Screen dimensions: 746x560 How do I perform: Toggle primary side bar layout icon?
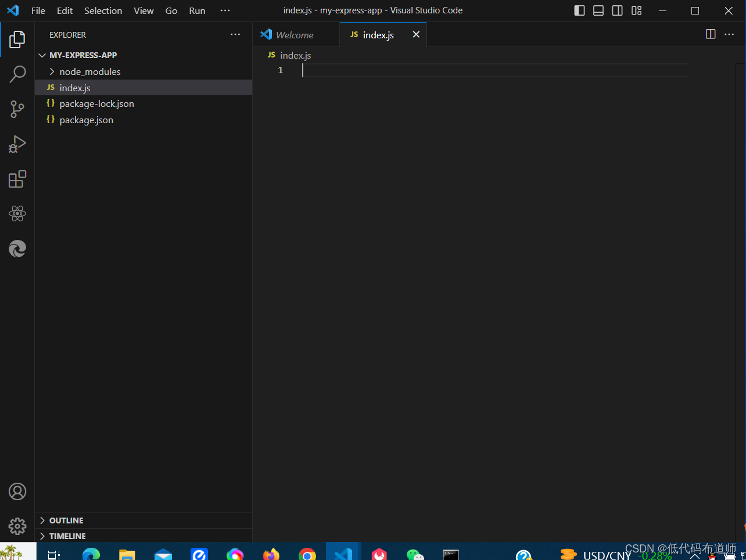(x=579, y=10)
